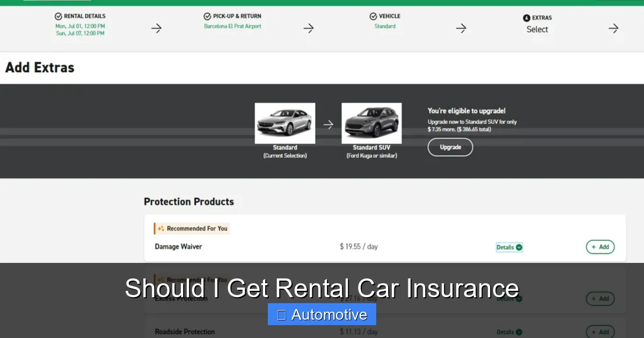The height and width of the screenshot is (338, 644).
Task: Click the checkmark icon beside Pick-up & Return
Action: click(x=206, y=16)
